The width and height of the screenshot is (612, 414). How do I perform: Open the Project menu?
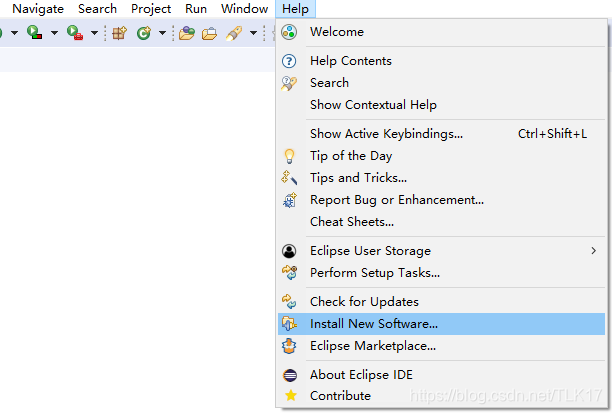(151, 9)
